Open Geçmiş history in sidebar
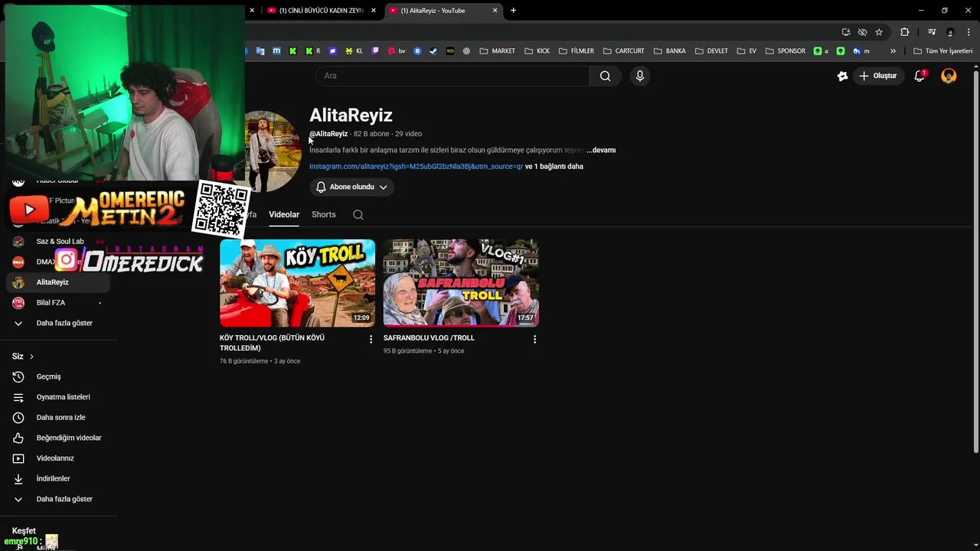Screen dimensions: 980x551 [58, 377]
